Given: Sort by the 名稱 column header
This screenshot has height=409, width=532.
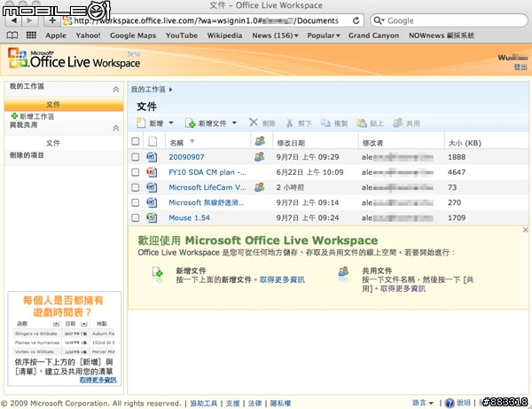Looking at the screenshot, I should [176, 143].
